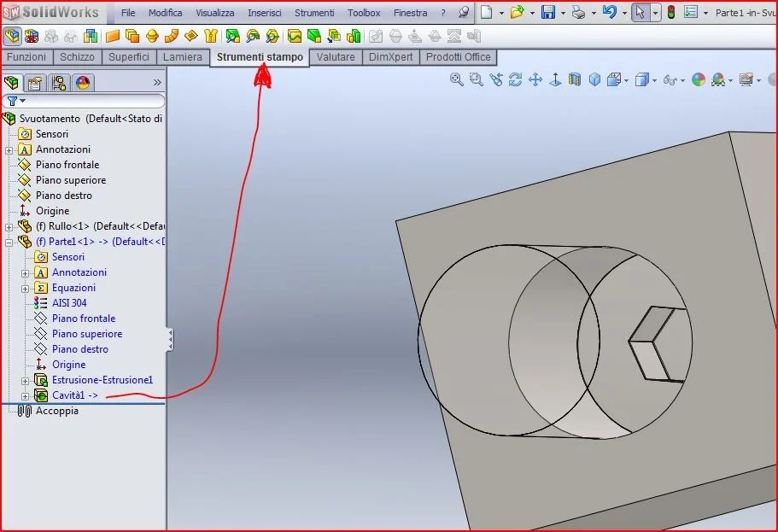
Task: Click the panel collapse handle on tree edge
Action: (170, 340)
